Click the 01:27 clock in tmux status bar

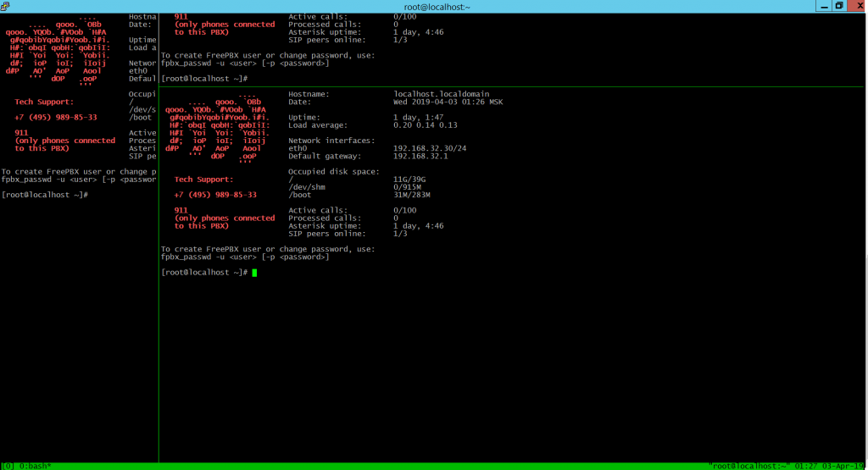click(808, 466)
